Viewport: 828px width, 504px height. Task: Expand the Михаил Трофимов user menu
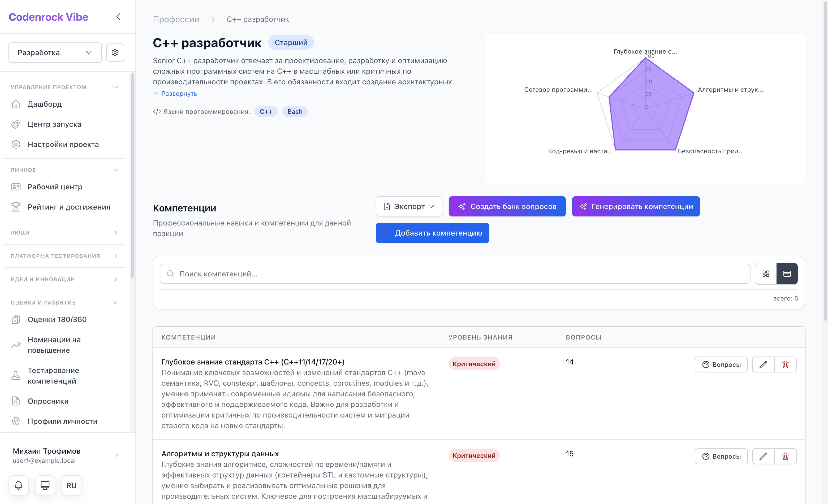118,455
